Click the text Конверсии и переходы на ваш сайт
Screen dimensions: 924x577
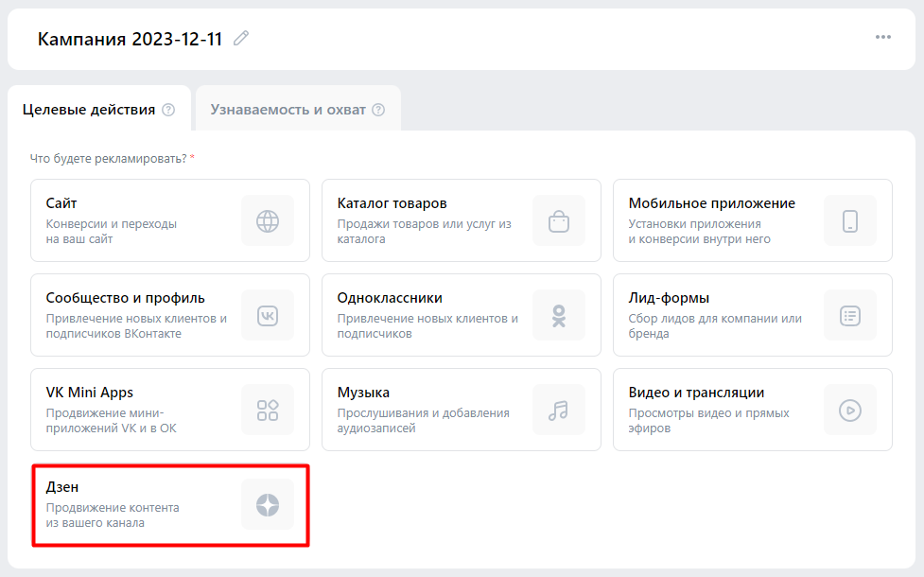coord(112,232)
